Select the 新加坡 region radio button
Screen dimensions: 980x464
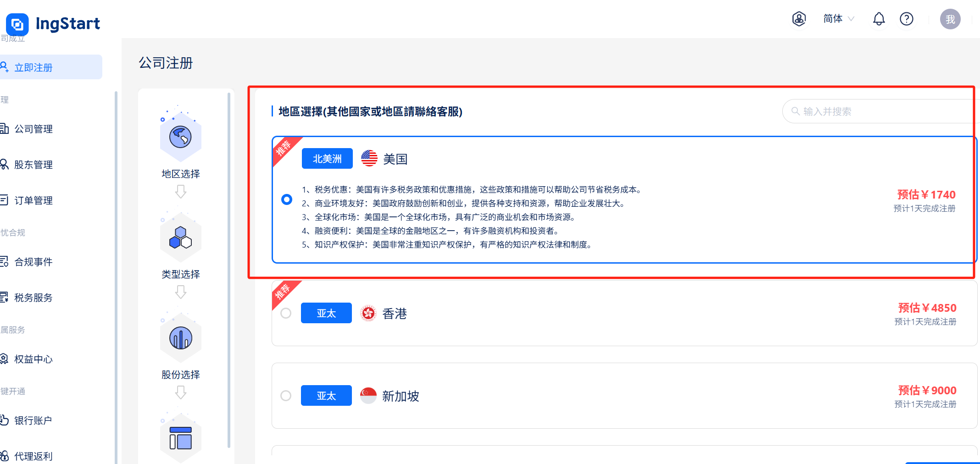pyautogui.click(x=286, y=395)
